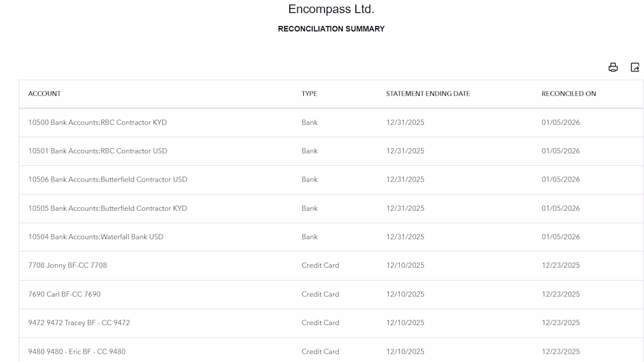Sort by the Account column header

[x=44, y=94]
